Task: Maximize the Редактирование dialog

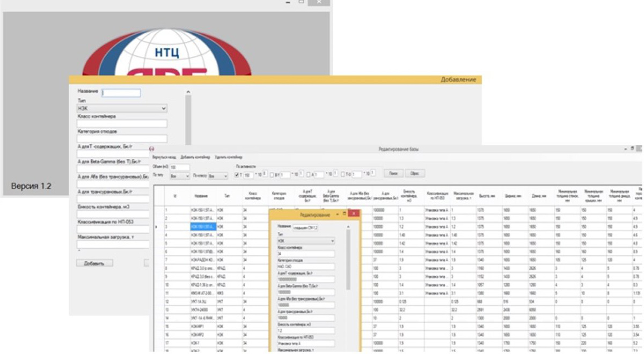Action: tap(344, 213)
